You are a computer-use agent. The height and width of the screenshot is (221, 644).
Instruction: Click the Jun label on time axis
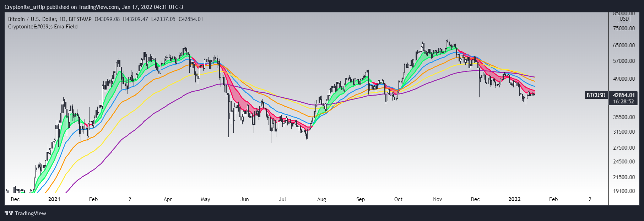coord(245,199)
